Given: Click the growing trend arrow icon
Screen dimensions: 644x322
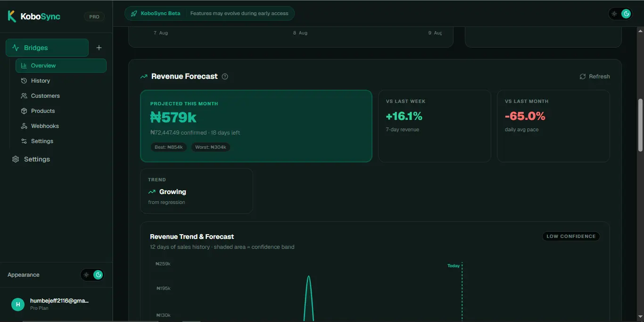Looking at the screenshot, I should pos(152,192).
